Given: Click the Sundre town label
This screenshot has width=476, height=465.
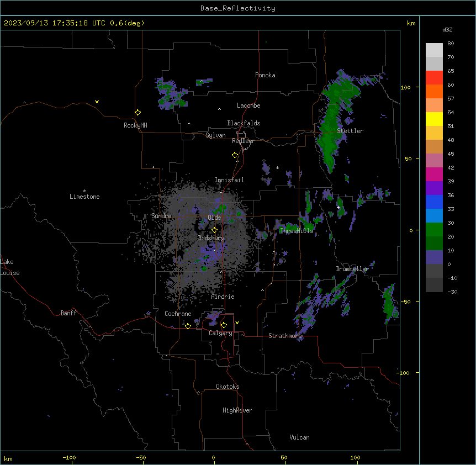Looking at the screenshot, I should (161, 216).
